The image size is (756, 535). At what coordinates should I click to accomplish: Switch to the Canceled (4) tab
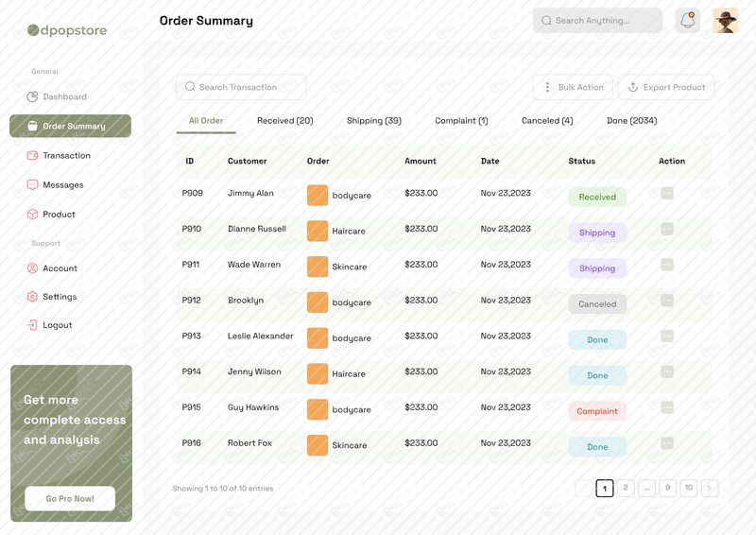point(547,121)
